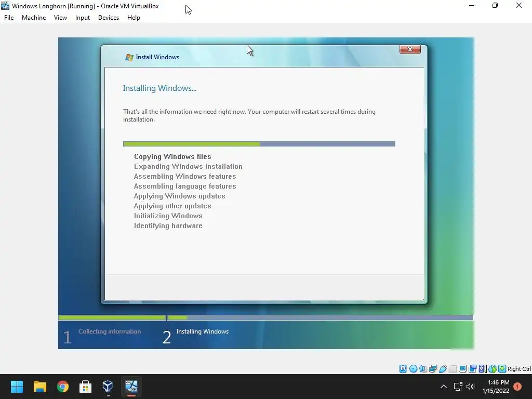532x399 pixels.
Task: Click the 'Collecting information' stage label
Action: [110, 331]
